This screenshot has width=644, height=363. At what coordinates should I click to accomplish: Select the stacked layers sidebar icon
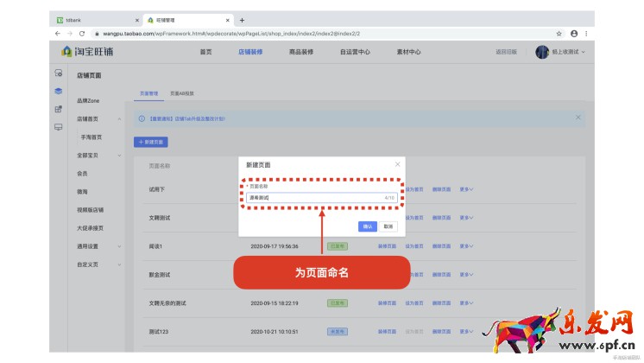pyautogui.click(x=58, y=91)
